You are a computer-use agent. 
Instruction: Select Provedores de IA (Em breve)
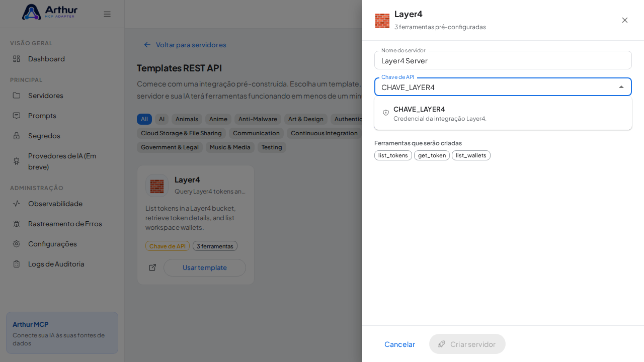62,161
